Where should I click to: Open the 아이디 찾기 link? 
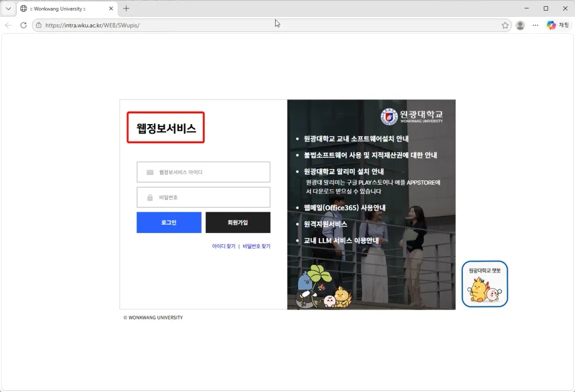223,247
